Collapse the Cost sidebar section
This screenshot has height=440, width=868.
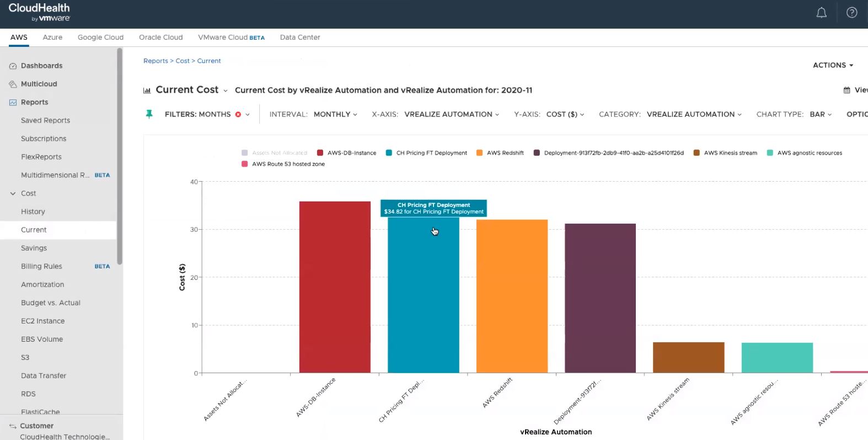click(13, 193)
